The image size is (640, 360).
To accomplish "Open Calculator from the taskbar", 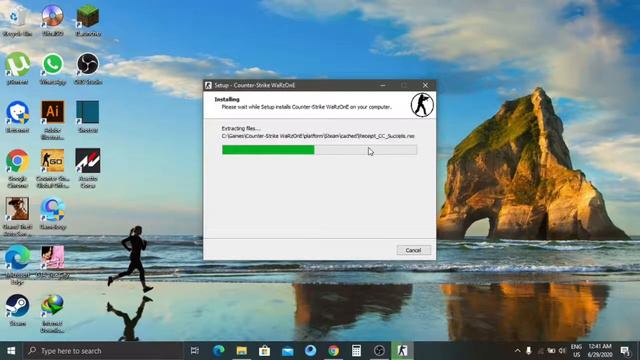I will coord(356,351).
